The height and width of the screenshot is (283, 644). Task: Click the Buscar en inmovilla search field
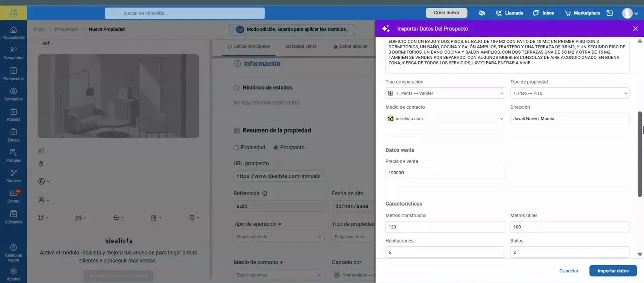[185, 13]
